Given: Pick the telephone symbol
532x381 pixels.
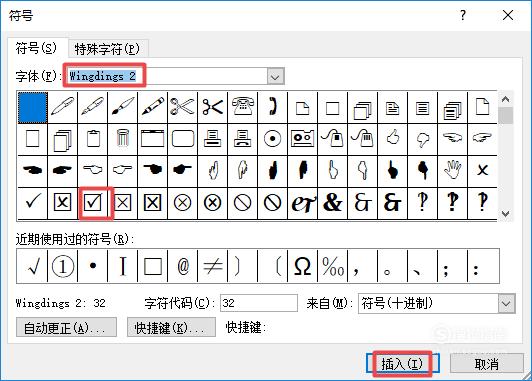Looking at the screenshot, I should pyautogui.click(x=242, y=107).
